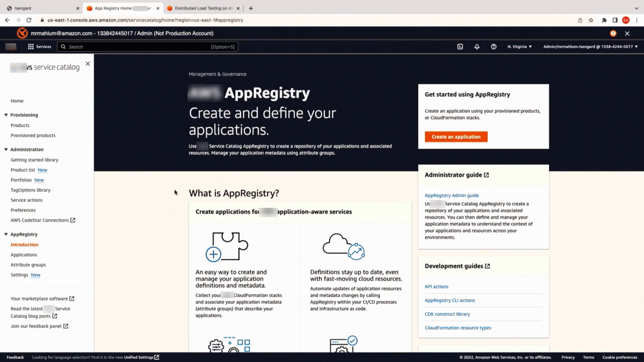Close the service catalog sidebar panel
Viewport: 644px width, 362px height.
88,64
